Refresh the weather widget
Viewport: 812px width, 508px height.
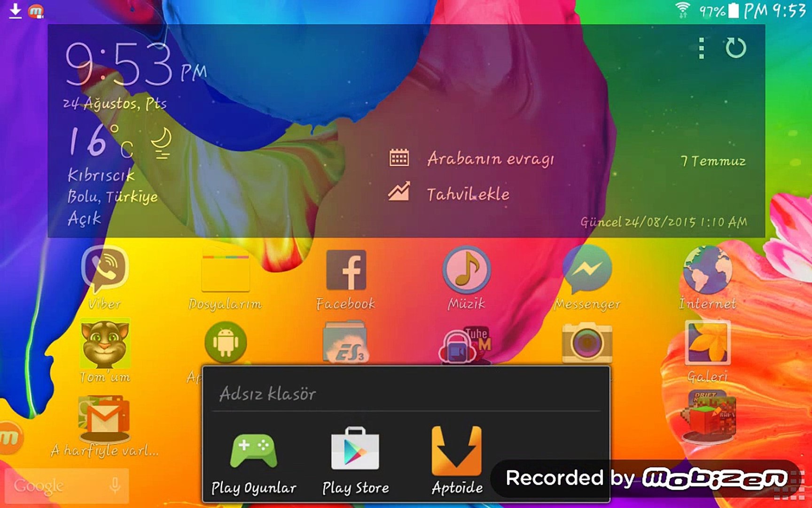(735, 48)
